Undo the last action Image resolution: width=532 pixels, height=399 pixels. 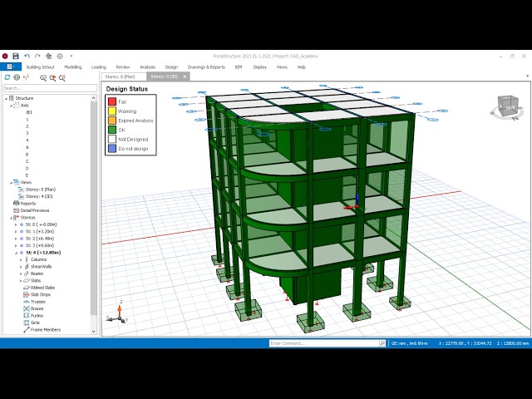coord(27,56)
